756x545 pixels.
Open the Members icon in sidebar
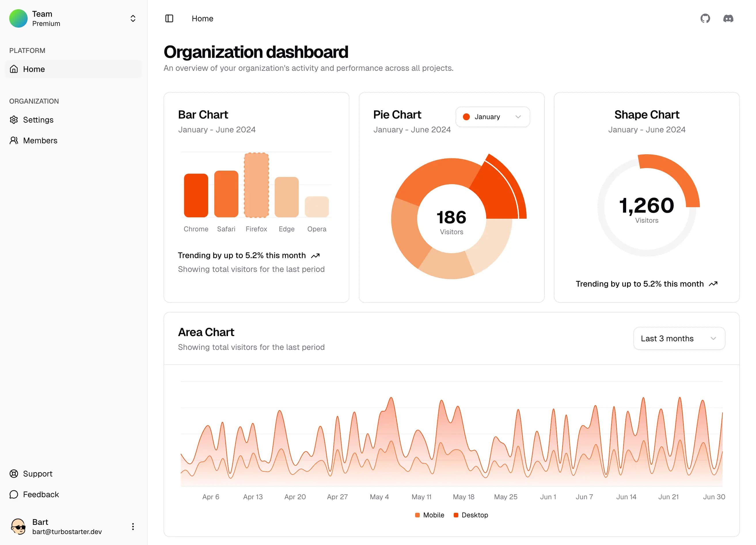click(14, 140)
